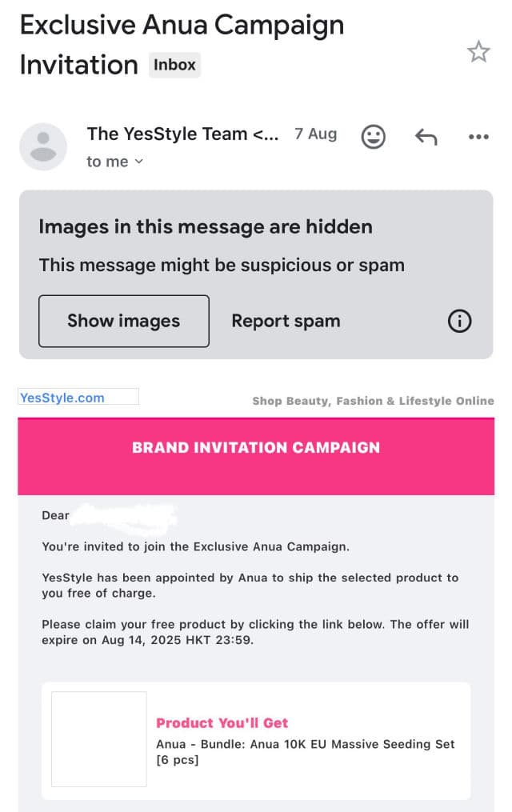Viewport: 512px width, 812px height.
Task: Tap the 7 Aug date stamp
Action: coord(315,134)
